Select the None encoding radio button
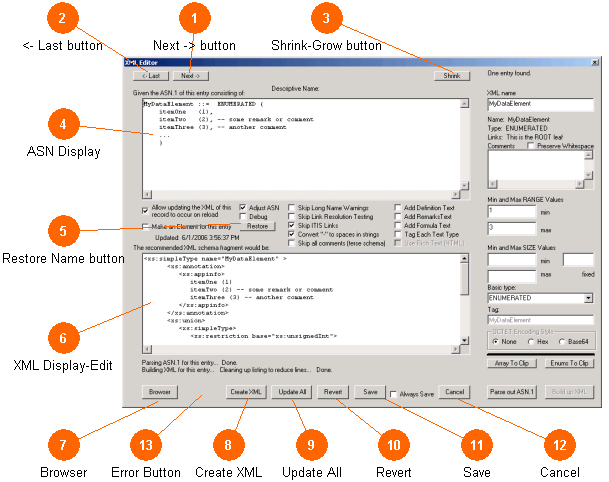Image resolution: width=609 pixels, height=482 pixels. [x=496, y=342]
